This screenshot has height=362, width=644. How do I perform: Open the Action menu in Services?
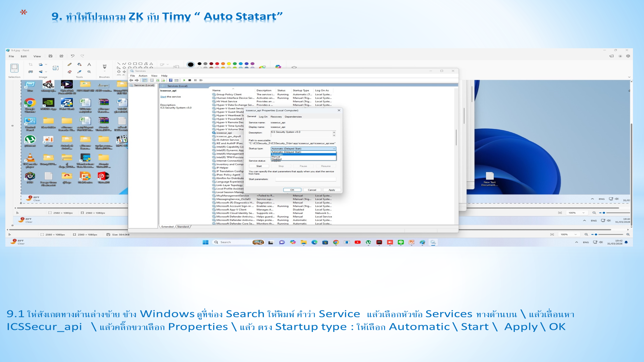[143, 76]
